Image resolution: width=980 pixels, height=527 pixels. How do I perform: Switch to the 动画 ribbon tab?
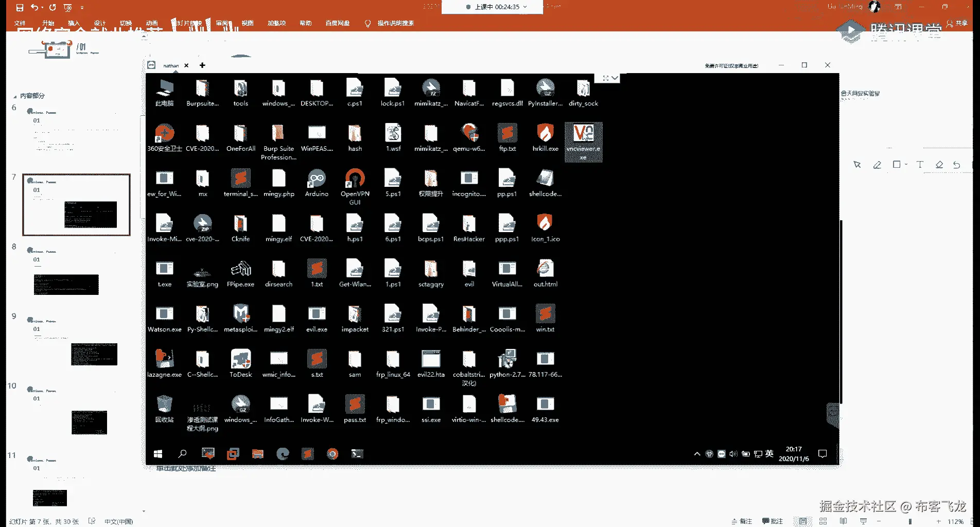151,23
